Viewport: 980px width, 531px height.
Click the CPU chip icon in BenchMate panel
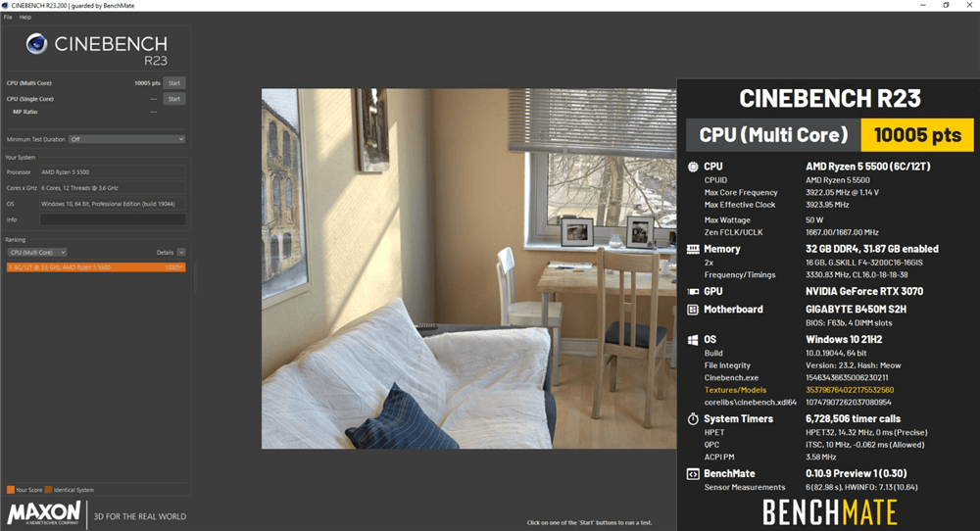pyautogui.click(x=694, y=167)
